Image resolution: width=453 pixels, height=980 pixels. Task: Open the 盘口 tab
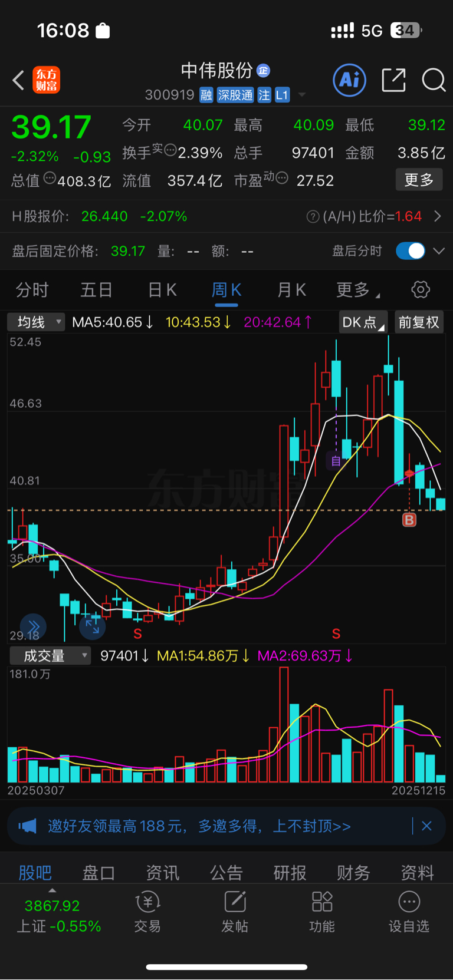click(x=99, y=872)
